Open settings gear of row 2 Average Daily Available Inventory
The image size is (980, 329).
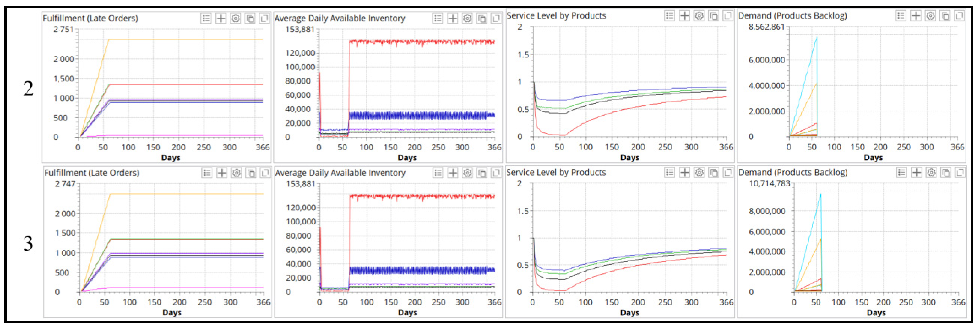[x=467, y=18]
